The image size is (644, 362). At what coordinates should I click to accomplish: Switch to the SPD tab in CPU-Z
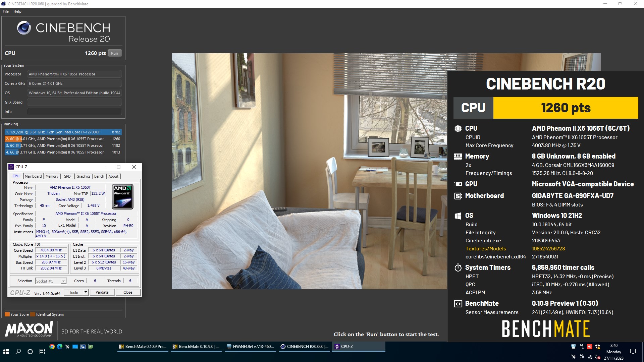point(67,176)
